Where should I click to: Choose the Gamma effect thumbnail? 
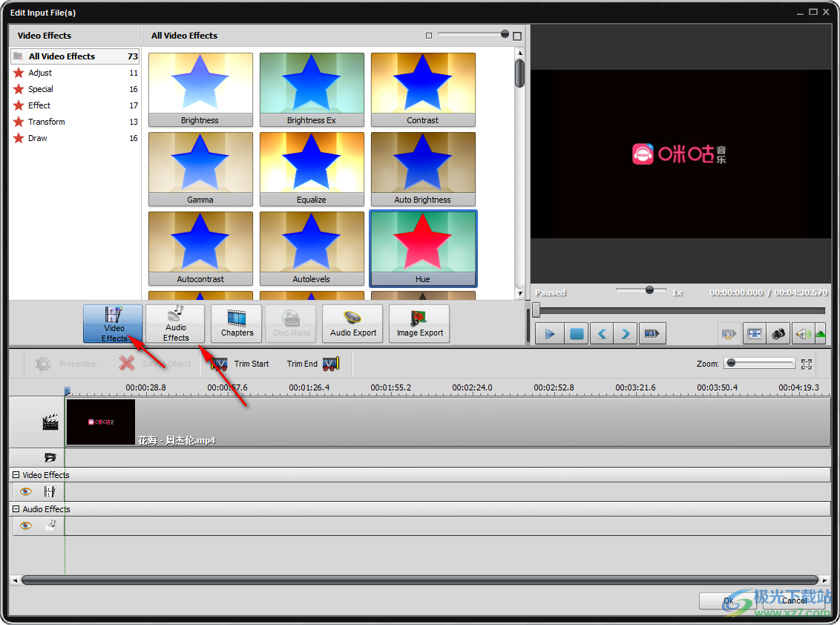point(200,168)
